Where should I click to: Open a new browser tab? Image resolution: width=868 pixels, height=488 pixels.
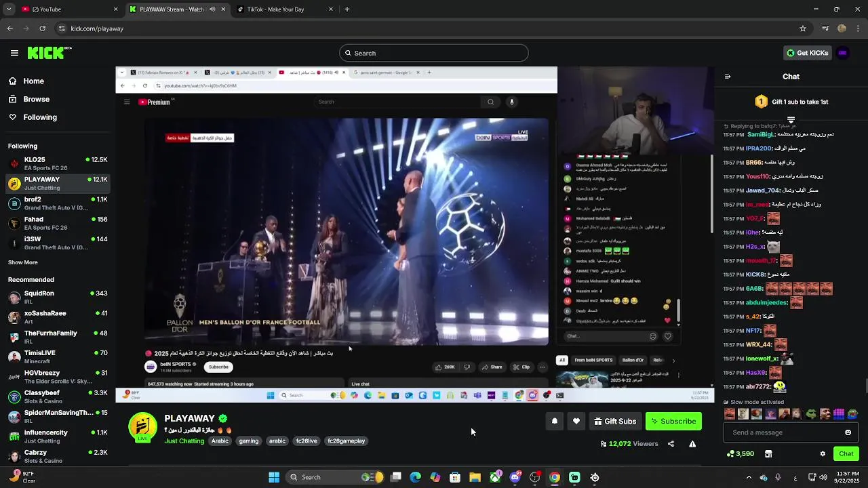coord(347,9)
